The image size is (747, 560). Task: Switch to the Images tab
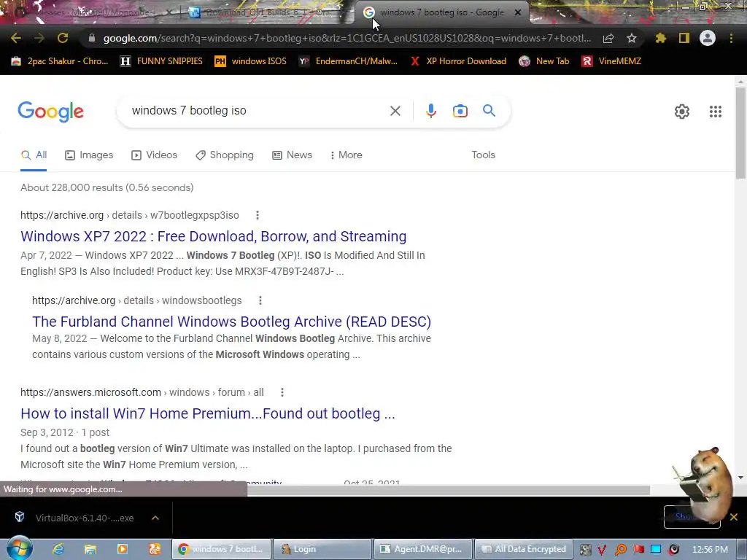coord(89,155)
